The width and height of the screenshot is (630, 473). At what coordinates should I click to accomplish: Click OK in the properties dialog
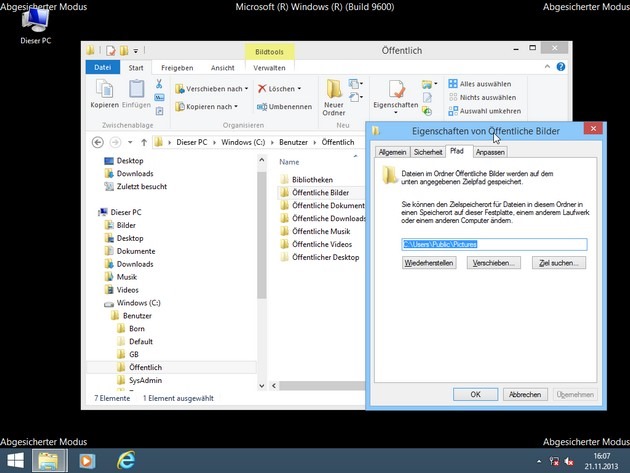[x=475, y=394]
